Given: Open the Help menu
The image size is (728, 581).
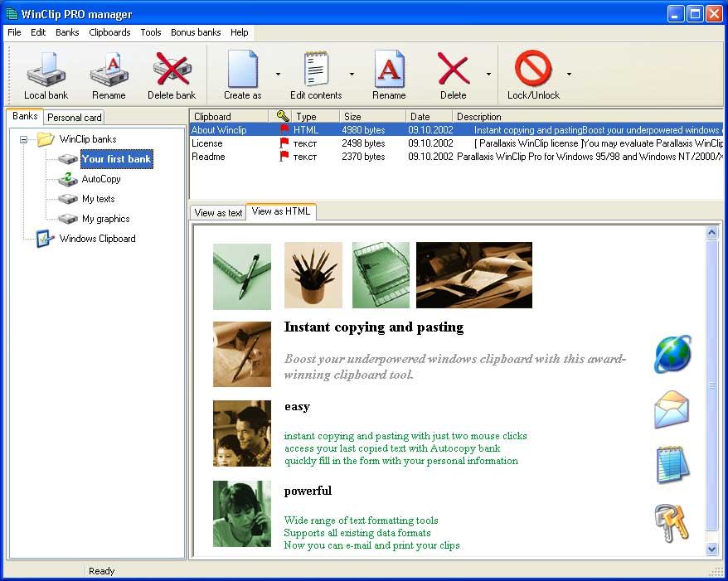Looking at the screenshot, I should [x=239, y=32].
